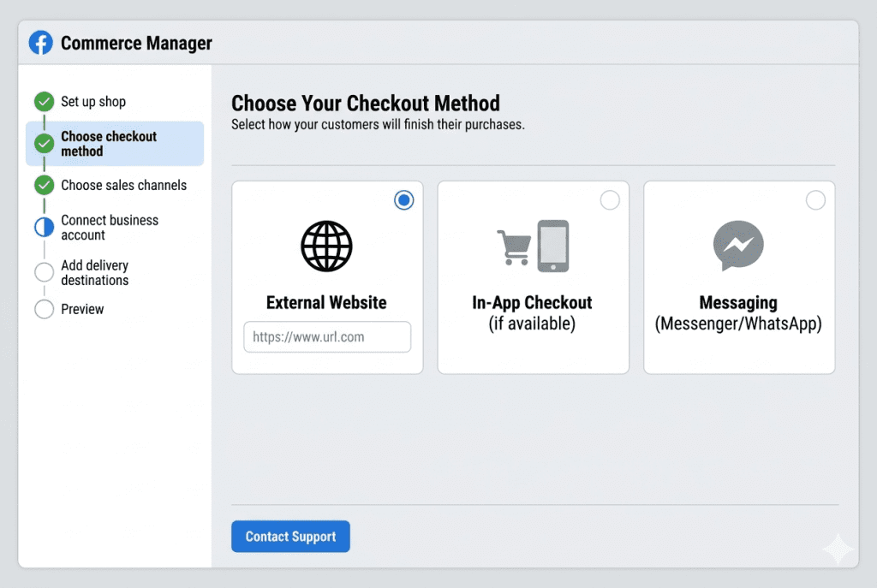Click the green checkmark beside Set up shop
877x588 pixels.
(x=45, y=102)
